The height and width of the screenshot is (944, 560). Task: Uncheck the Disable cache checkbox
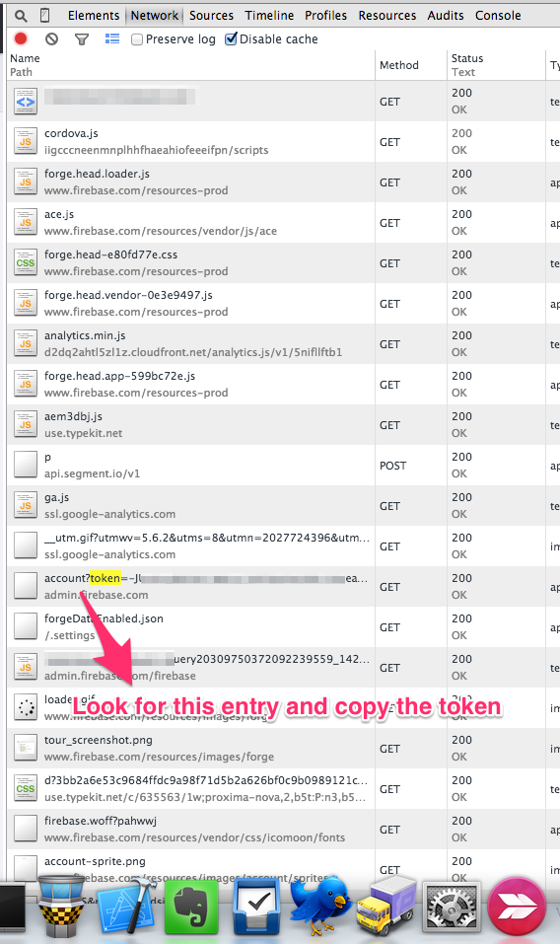coord(231,39)
